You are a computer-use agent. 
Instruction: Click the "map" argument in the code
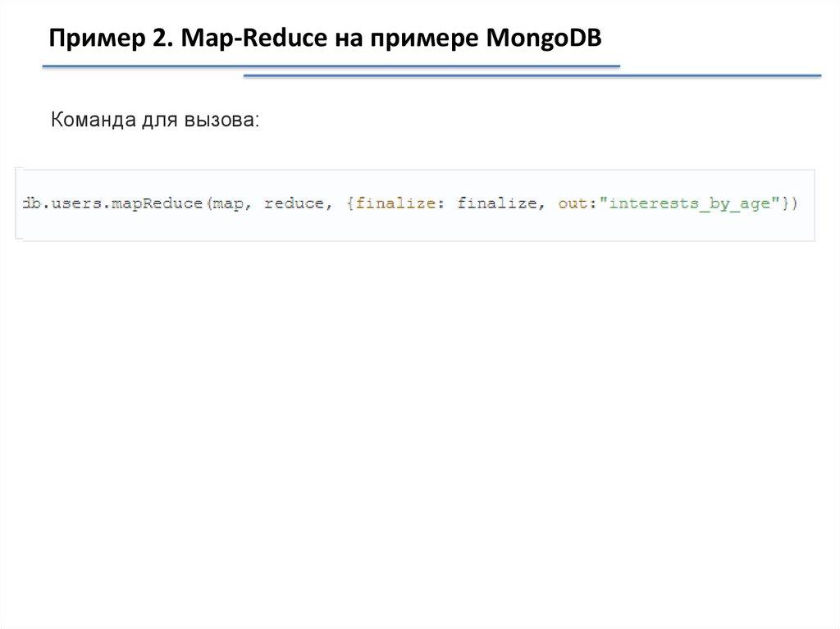[x=230, y=203]
